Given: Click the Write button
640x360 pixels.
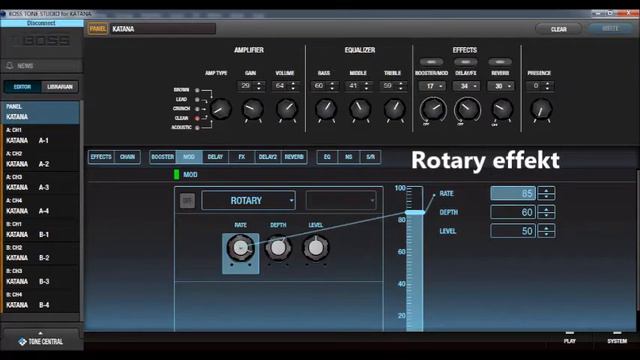Looking at the screenshot, I should (610, 29).
